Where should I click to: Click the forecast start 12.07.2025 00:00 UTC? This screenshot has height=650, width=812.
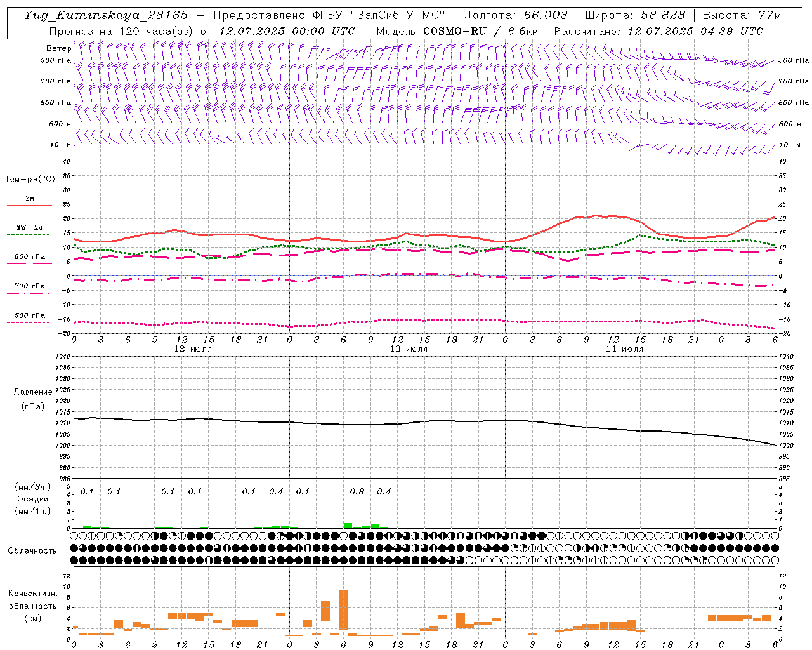click(x=287, y=31)
